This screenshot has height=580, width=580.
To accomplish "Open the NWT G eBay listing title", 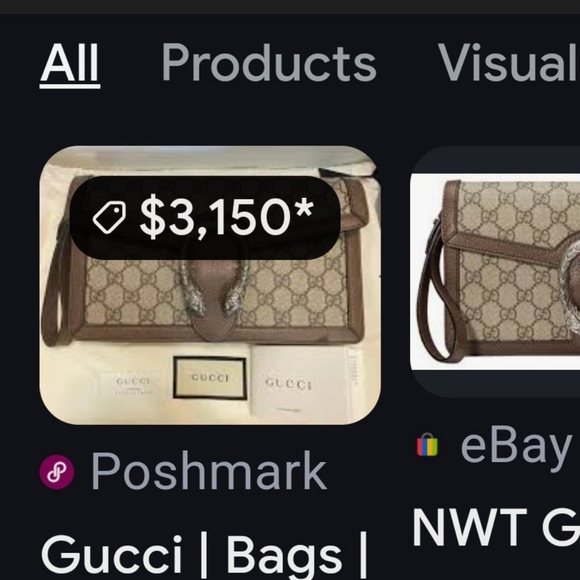I will click(496, 527).
